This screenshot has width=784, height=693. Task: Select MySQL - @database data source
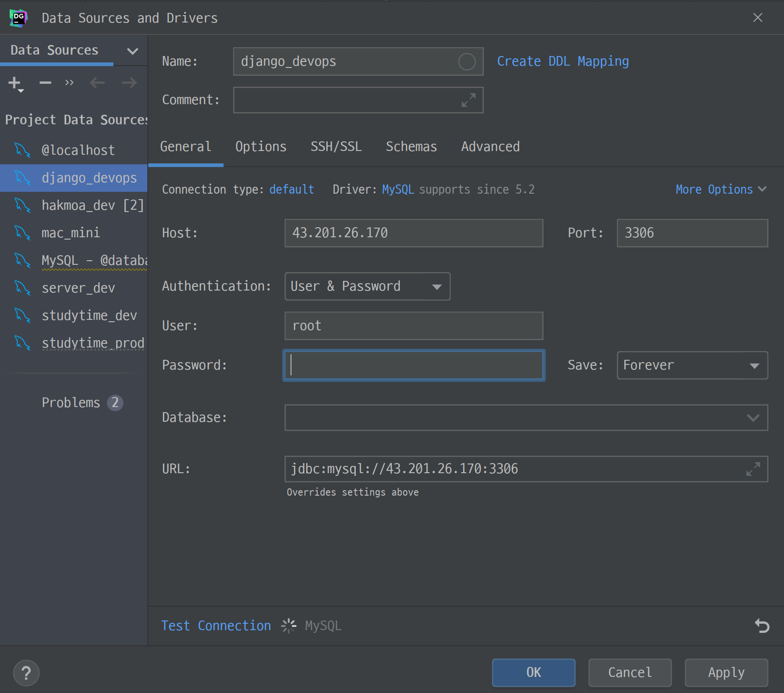tap(73, 260)
